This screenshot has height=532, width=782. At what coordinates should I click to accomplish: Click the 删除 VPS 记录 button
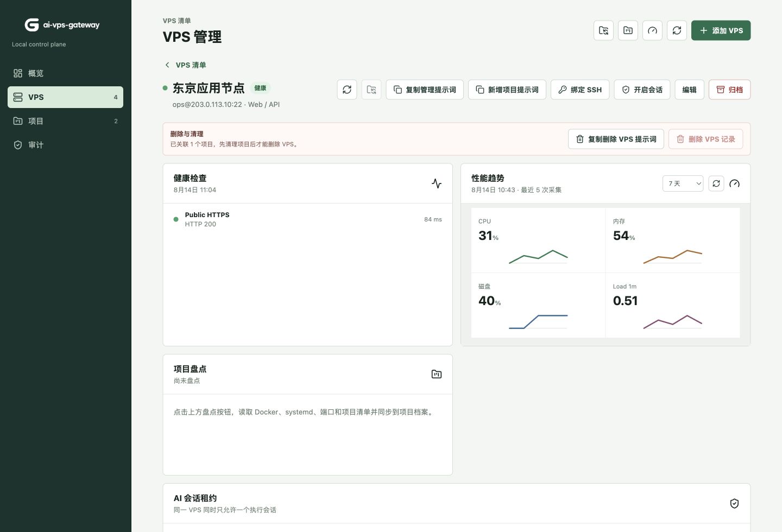coord(705,139)
